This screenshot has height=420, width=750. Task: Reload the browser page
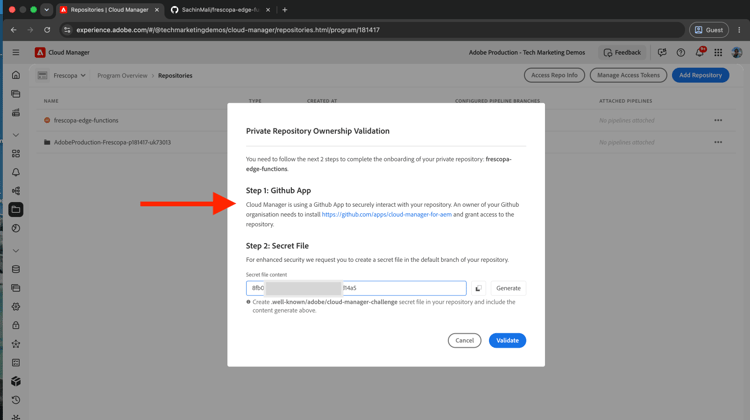coord(47,30)
